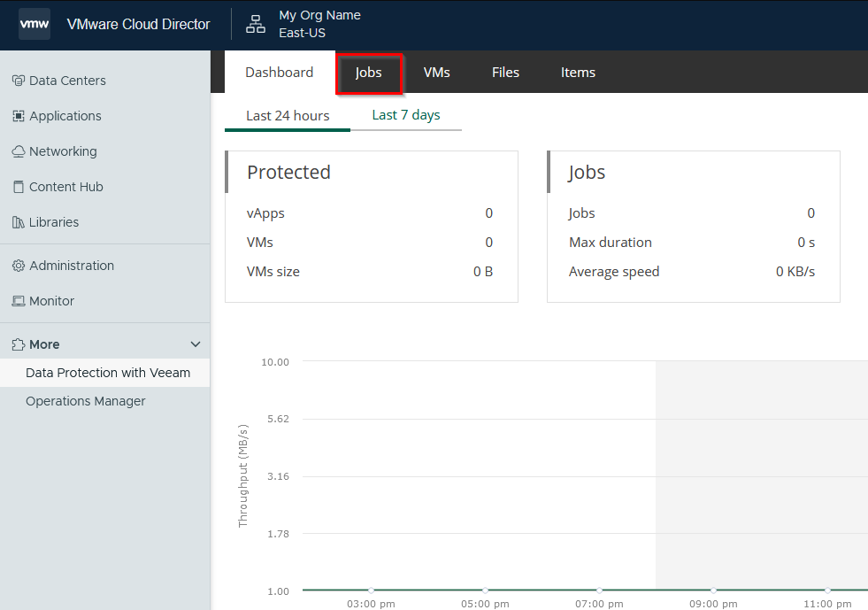Screen dimensions: 868x610
Task: Open the Dashboard tab
Action: [x=279, y=72]
